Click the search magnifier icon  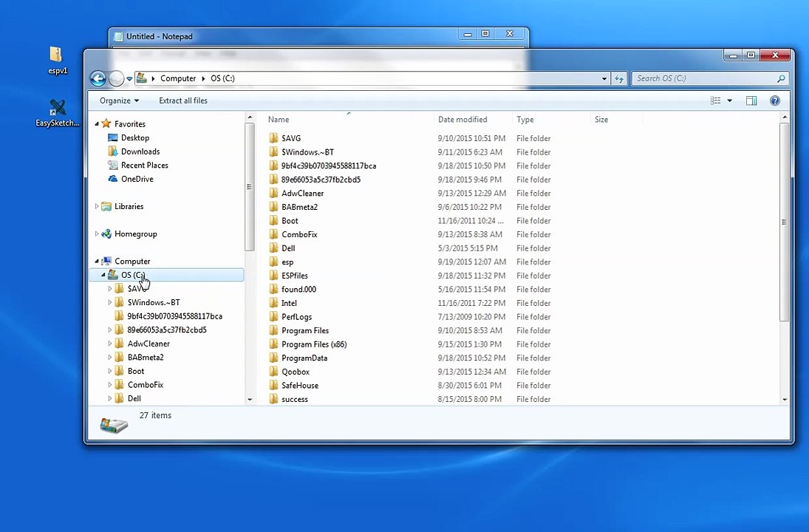point(781,78)
